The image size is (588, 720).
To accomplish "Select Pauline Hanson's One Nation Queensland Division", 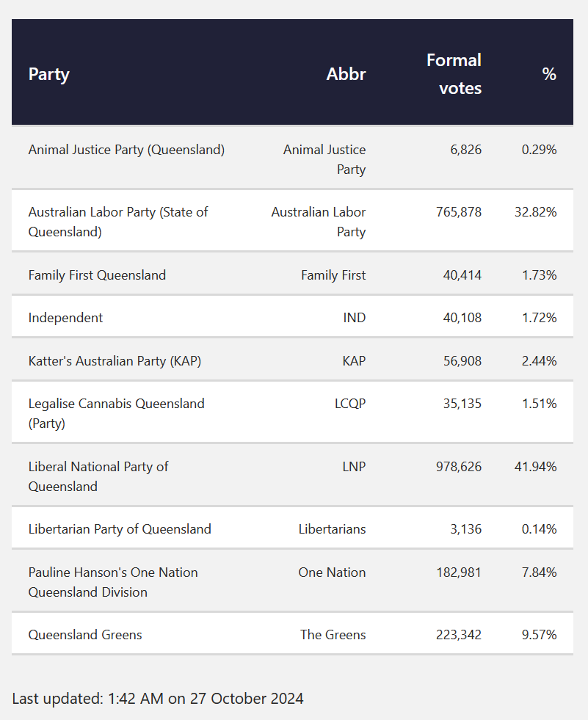I will tap(113, 582).
